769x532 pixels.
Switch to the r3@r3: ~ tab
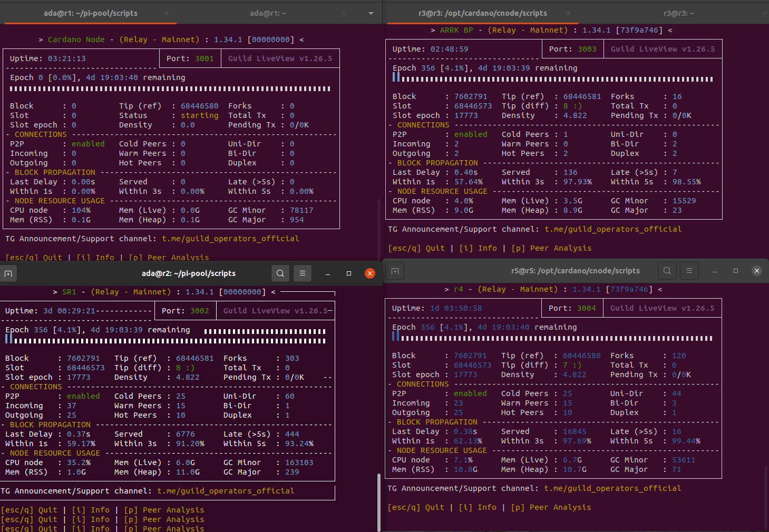tap(678, 13)
